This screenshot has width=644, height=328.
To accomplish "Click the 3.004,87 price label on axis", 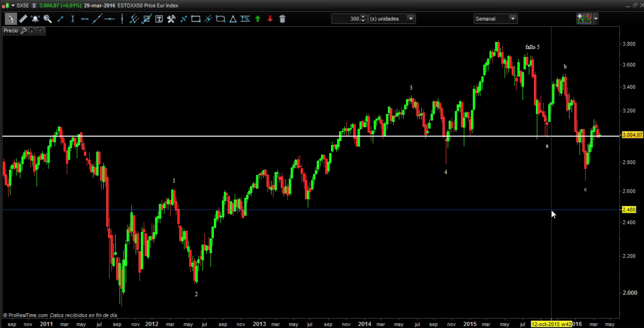I will pyautogui.click(x=632, y=135).
